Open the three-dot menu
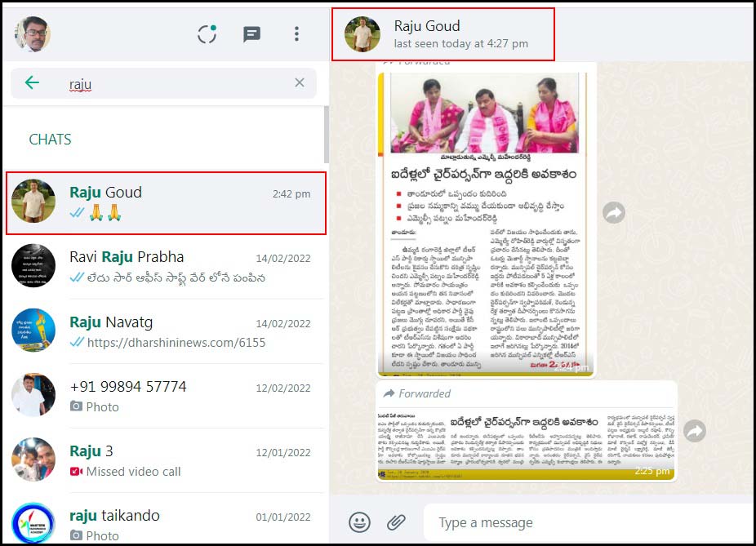 [296, 34]
